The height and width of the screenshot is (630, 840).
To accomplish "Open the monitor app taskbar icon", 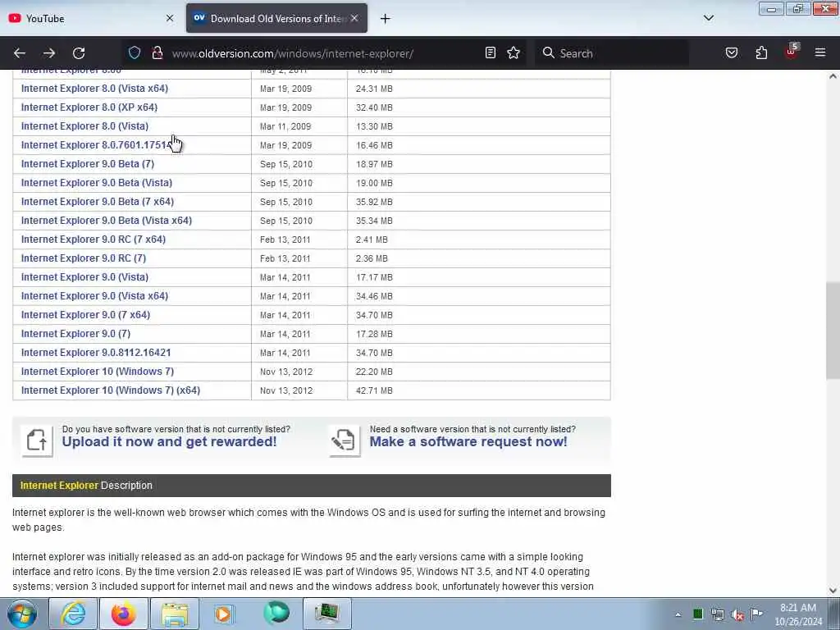I will point(327,614).
